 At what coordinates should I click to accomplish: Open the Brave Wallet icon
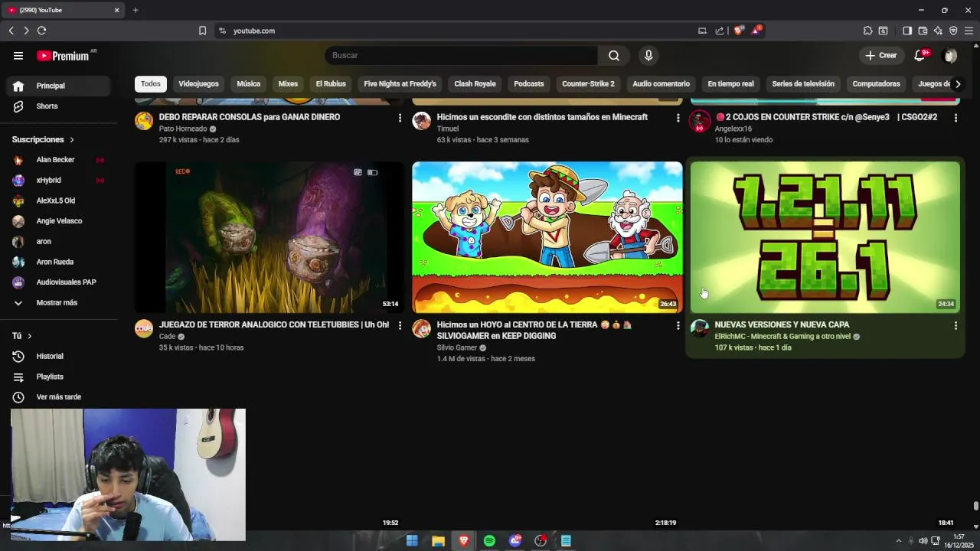pos(923,31)
